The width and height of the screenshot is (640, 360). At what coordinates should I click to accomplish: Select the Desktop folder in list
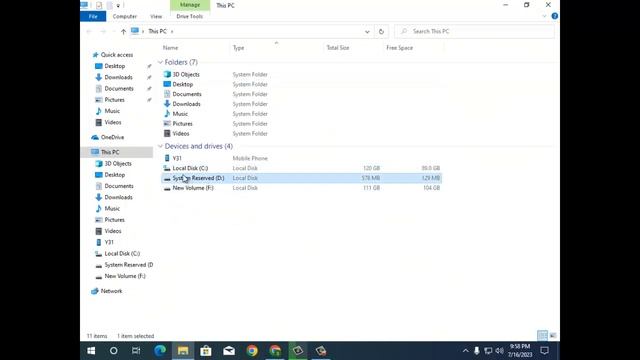click(182, 84)
